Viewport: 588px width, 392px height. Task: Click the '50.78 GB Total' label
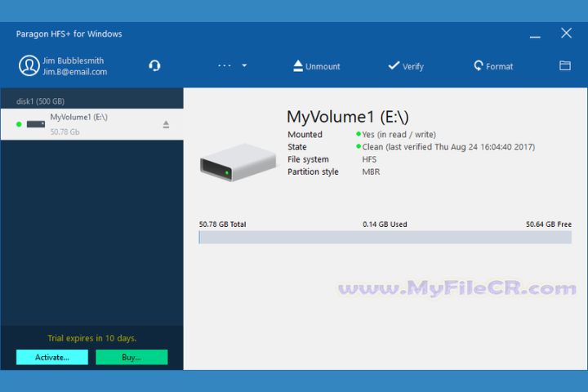[x=222, y=225]
